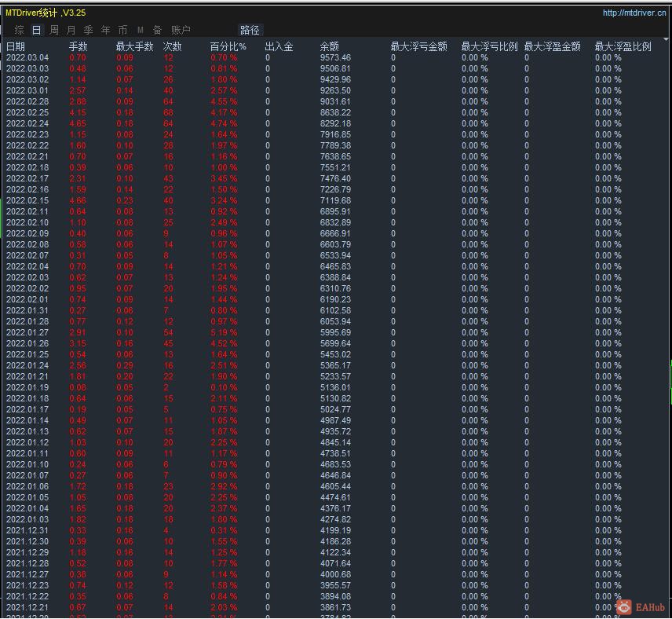Select the 2022.03.01 date row

pyautogui.click(x=27, y=90)
